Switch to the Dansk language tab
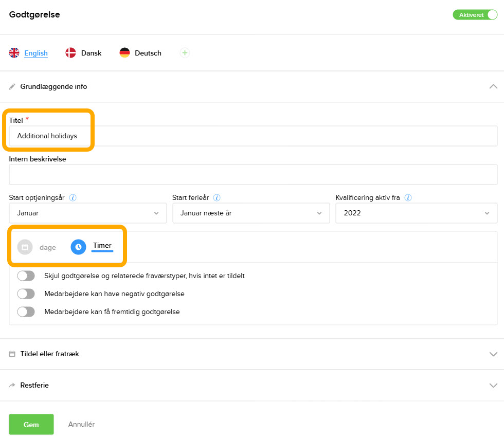 click(84, 53)
